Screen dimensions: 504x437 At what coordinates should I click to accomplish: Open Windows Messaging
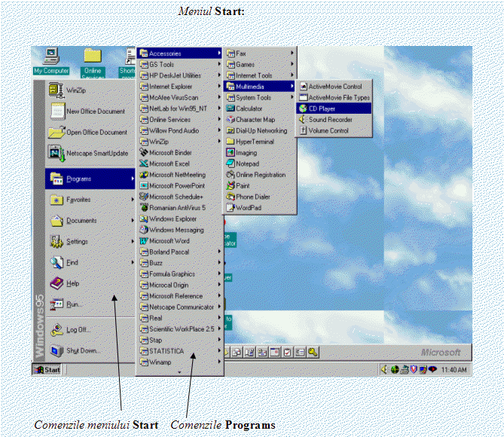[x=180, y=230]
